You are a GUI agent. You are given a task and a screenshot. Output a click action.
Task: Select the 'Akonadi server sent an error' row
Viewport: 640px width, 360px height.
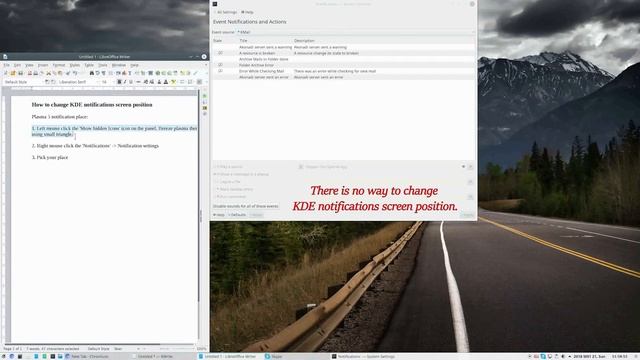point(343,77)
